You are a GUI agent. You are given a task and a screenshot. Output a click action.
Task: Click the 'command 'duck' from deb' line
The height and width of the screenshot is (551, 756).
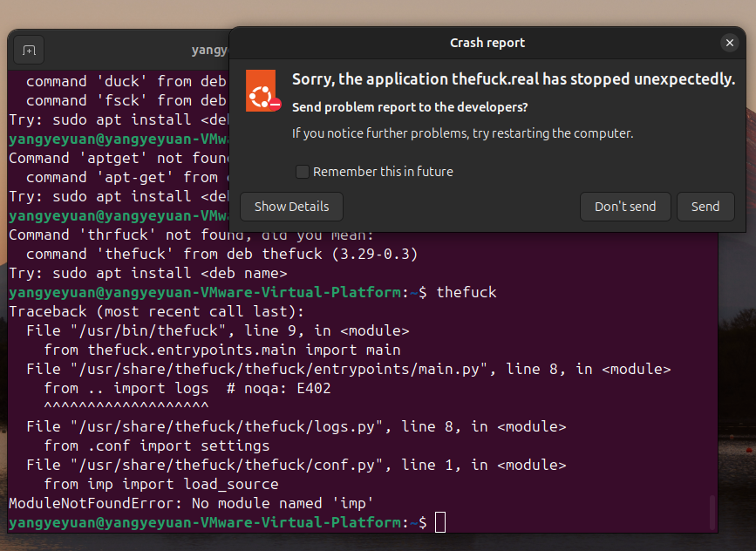[x=126, y=81]
